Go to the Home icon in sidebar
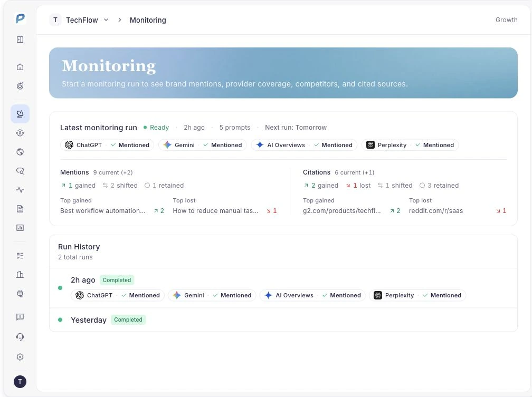Screen dimensions: 532x397 (x=20, y=67)
